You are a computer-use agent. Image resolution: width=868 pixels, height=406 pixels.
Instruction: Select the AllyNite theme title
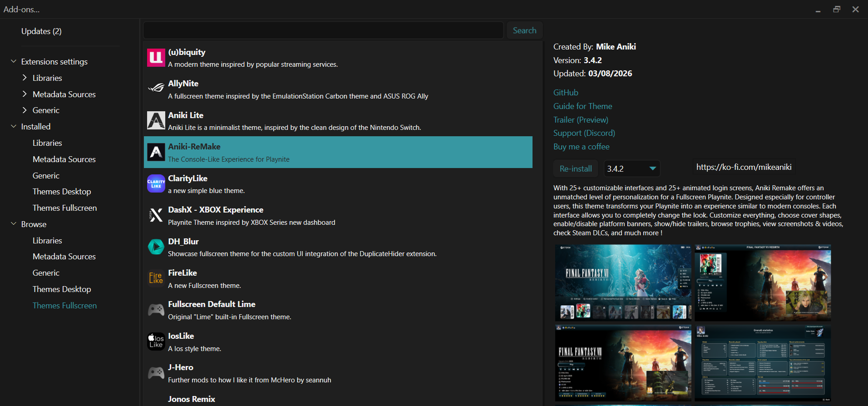tap(183, 84)
